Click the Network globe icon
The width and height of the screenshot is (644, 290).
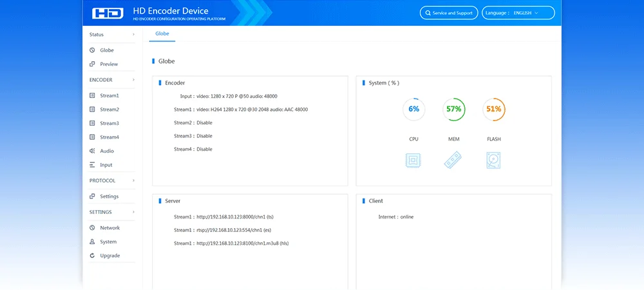tap(92, 227)
